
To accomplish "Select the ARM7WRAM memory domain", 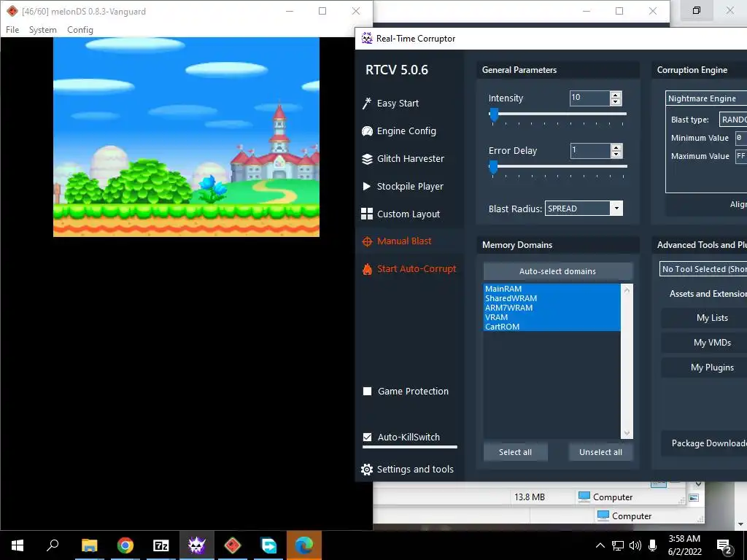I will pos(551,308).
